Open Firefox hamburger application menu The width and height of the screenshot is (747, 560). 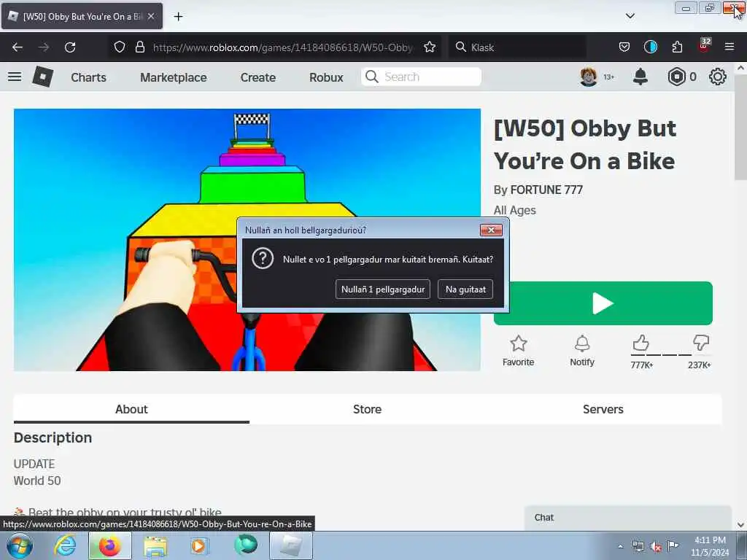pos(729,47)
